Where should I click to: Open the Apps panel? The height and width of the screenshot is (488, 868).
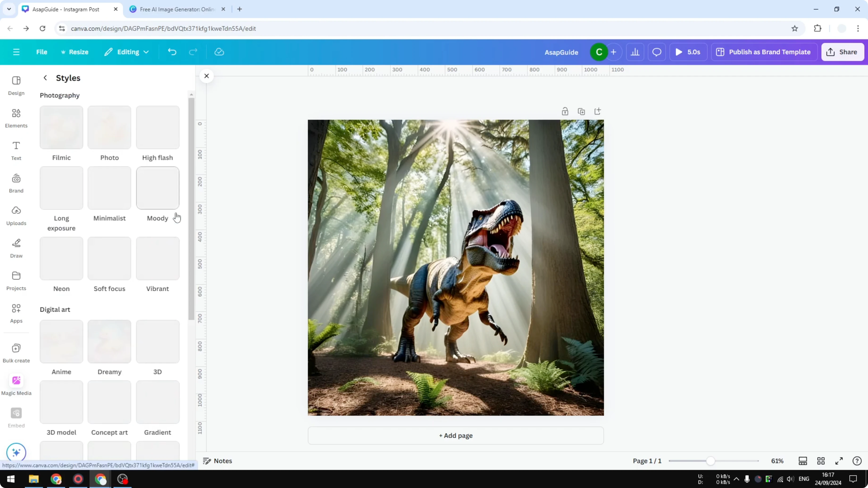point(16,314)
